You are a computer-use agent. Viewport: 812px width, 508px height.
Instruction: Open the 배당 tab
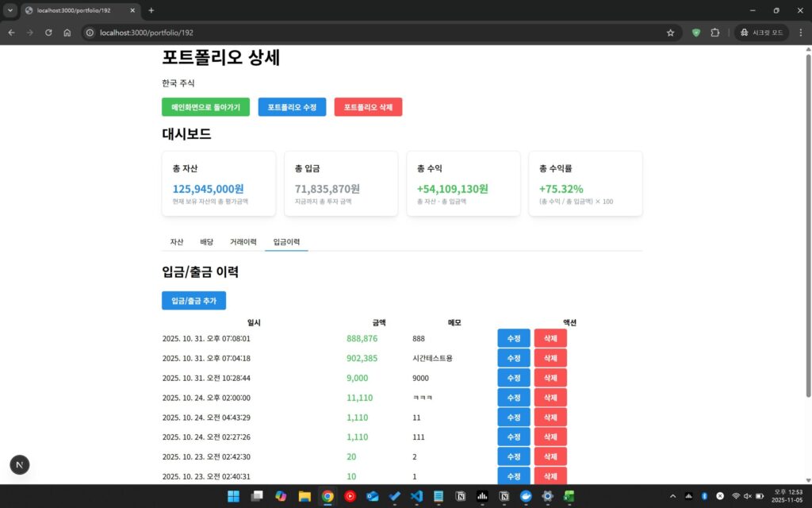pyautogui.click(x=207, y=241)
